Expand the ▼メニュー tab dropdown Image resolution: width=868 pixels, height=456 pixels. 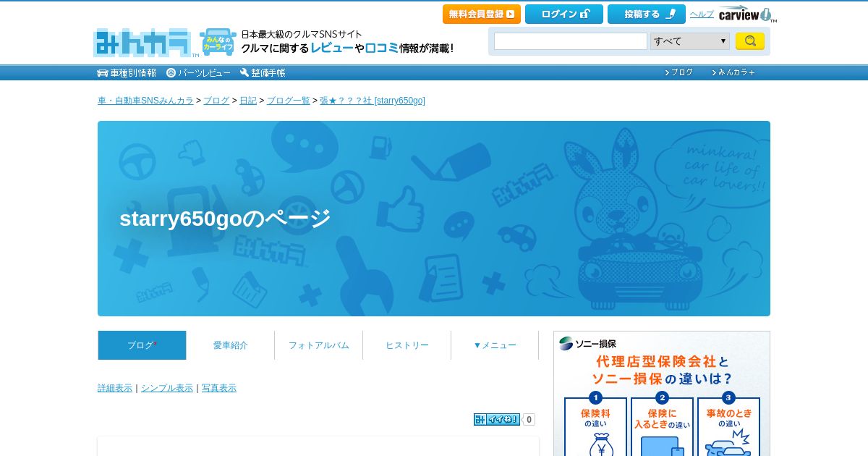[x=495, y=345]
